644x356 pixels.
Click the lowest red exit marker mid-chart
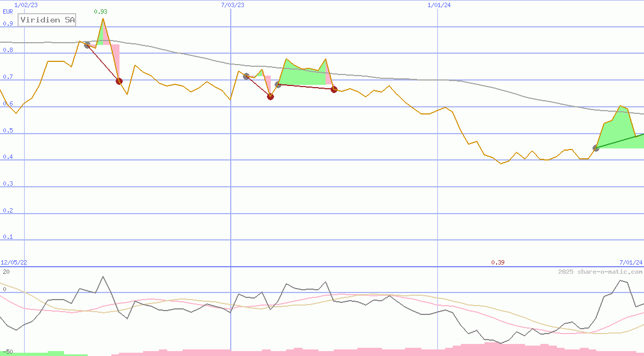(270, 96)
